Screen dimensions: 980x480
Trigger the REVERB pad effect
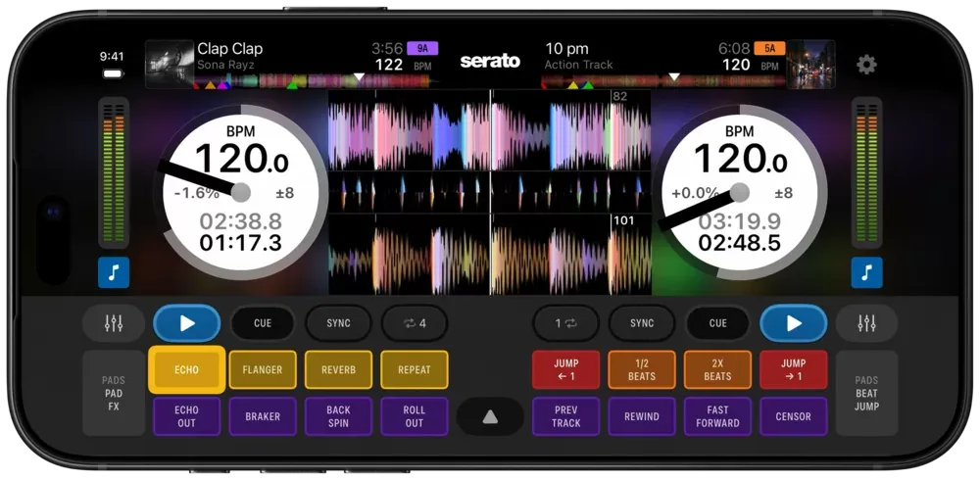point(338,369)
